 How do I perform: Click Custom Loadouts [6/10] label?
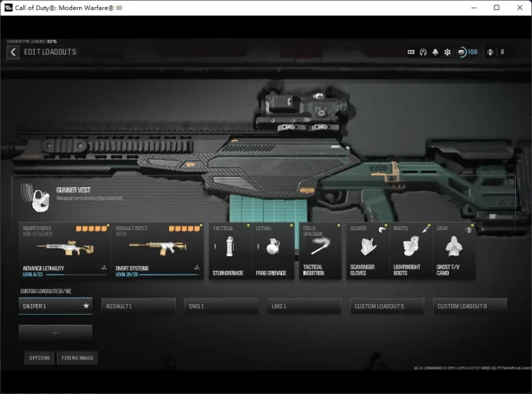point(45,291)
